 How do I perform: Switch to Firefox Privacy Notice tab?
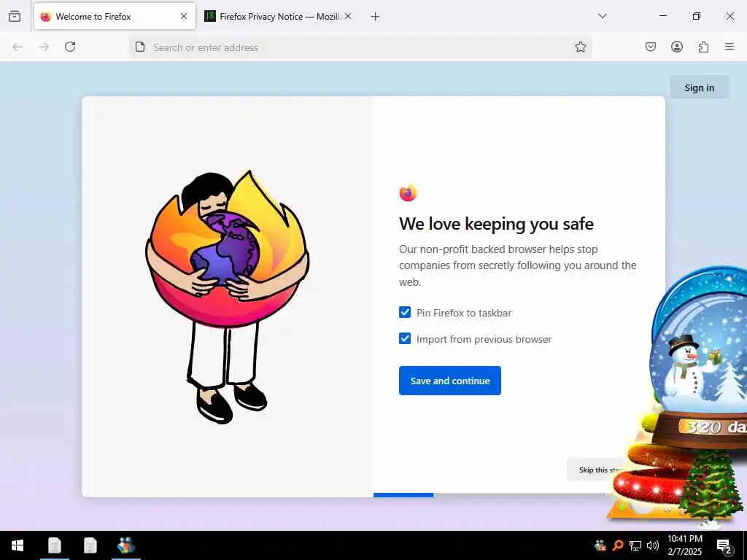click(x=279, y=16)
